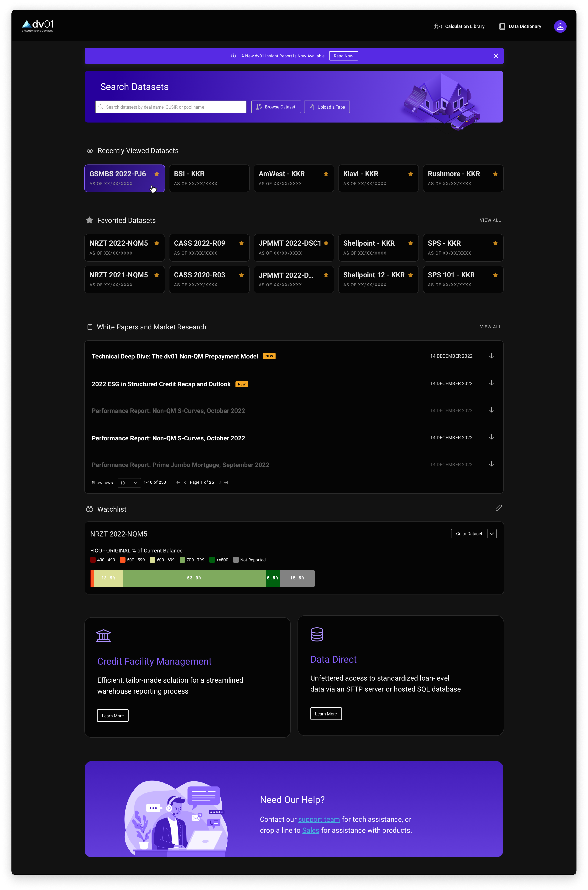Open 2022 ESG in Structured Credit Recap
Viewport: 588px width, 890px height.
click(x=161, y=384)
